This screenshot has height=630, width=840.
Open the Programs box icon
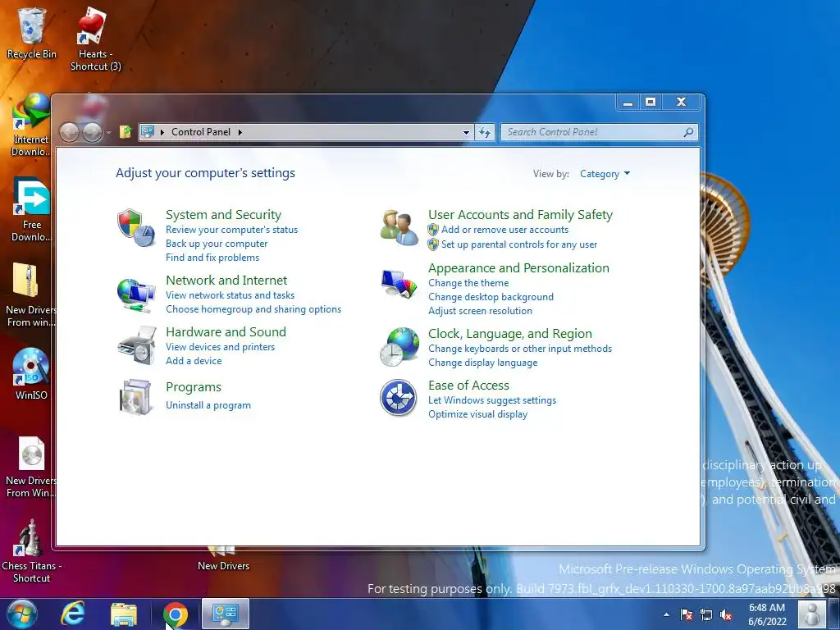136,397
